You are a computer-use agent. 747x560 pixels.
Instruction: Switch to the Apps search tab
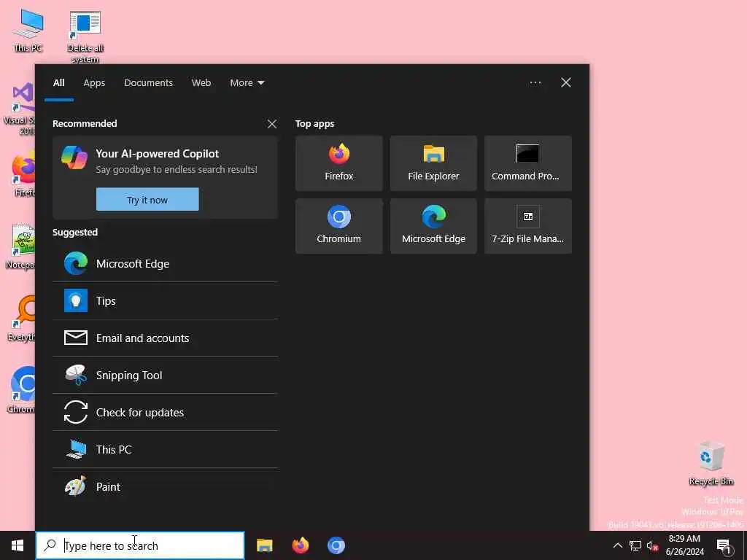click(94, 83)
